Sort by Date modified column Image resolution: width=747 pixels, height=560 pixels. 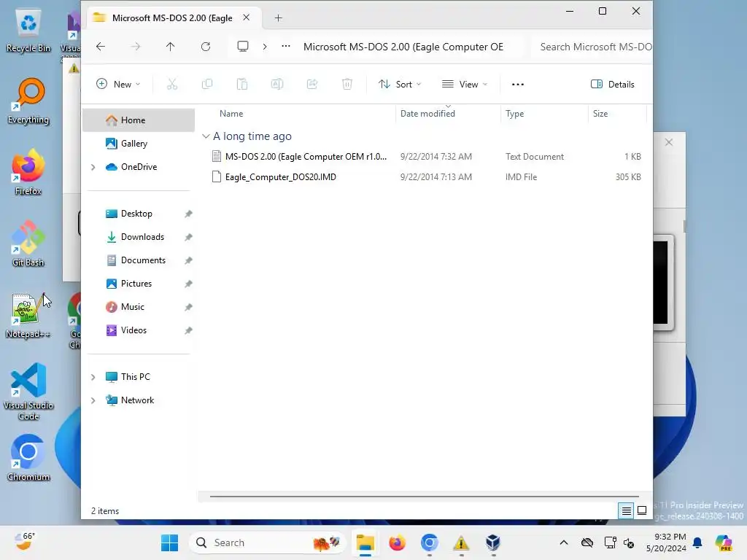(x=427, y=114)
